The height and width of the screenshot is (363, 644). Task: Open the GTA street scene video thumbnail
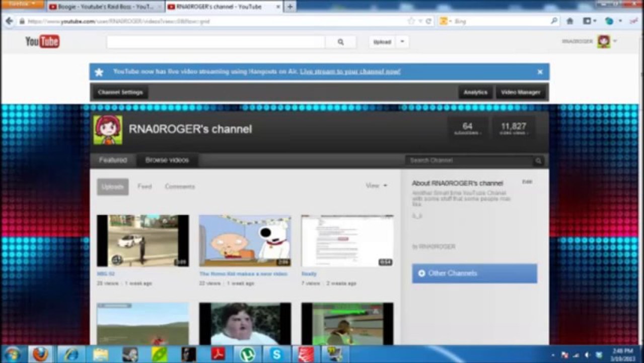pos(143,240)
